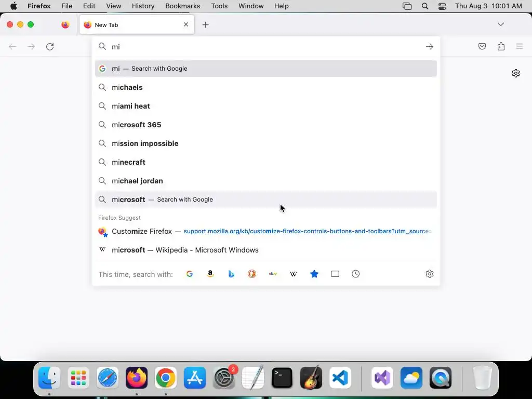Open Spotlight search in menu bar
Viewport: 532px width, 399px height.
(425, 6)
